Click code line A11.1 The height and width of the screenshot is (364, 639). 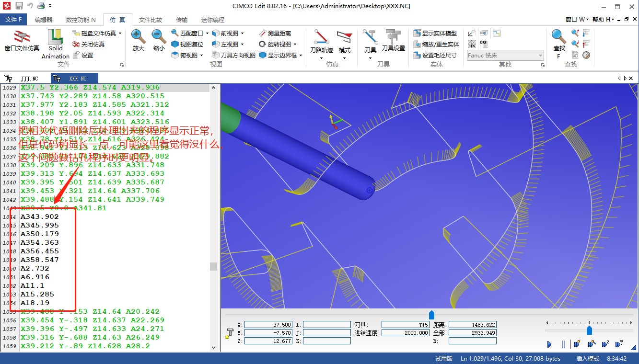32,285
